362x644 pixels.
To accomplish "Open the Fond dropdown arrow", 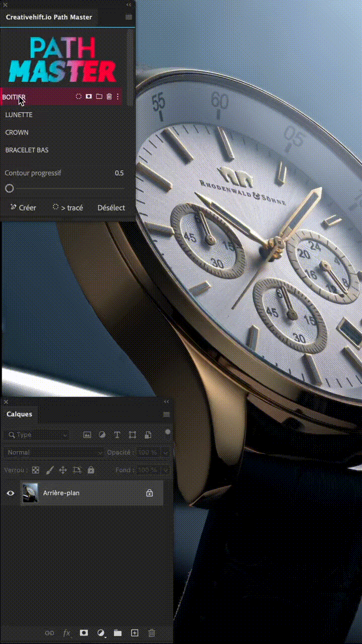I will click(x=165, y=470).
